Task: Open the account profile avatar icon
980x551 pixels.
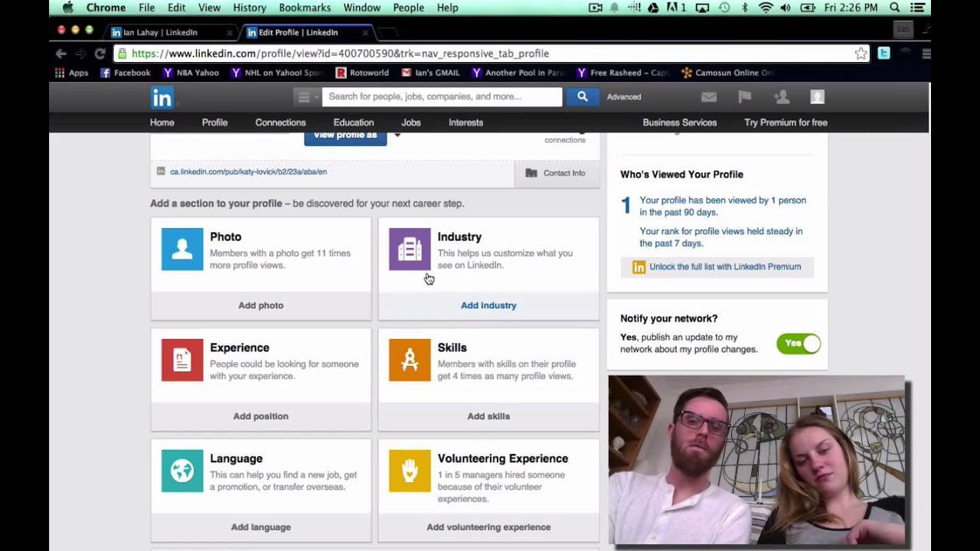Action: 818,96
